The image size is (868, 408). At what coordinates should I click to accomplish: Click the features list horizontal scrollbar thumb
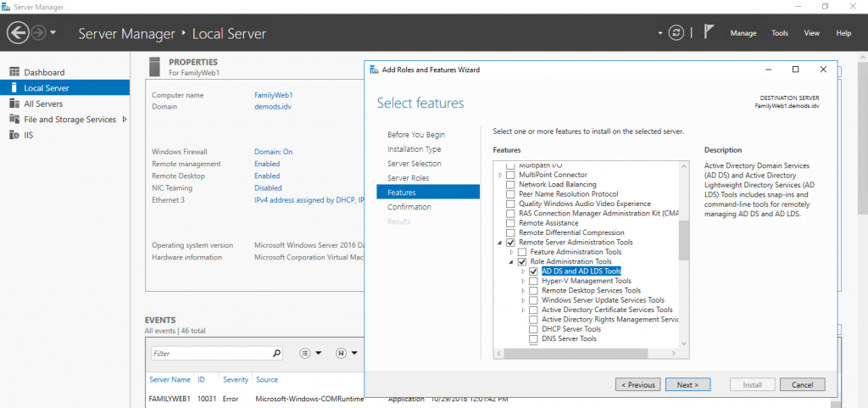(576, 353)
